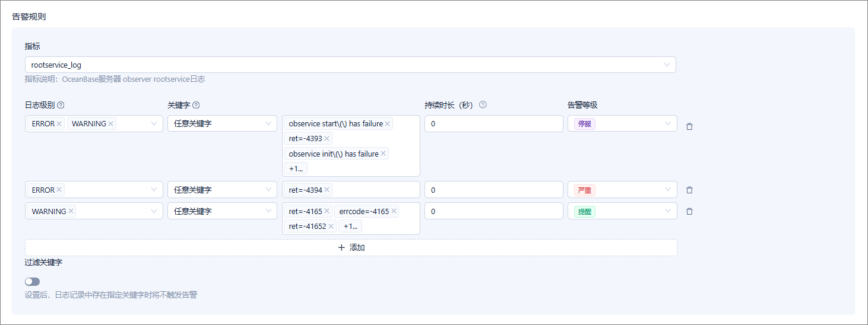The height and width of the screenshot is (325, 868).
Task: Remove WARNING tag in first rule row
Action: 111,124
